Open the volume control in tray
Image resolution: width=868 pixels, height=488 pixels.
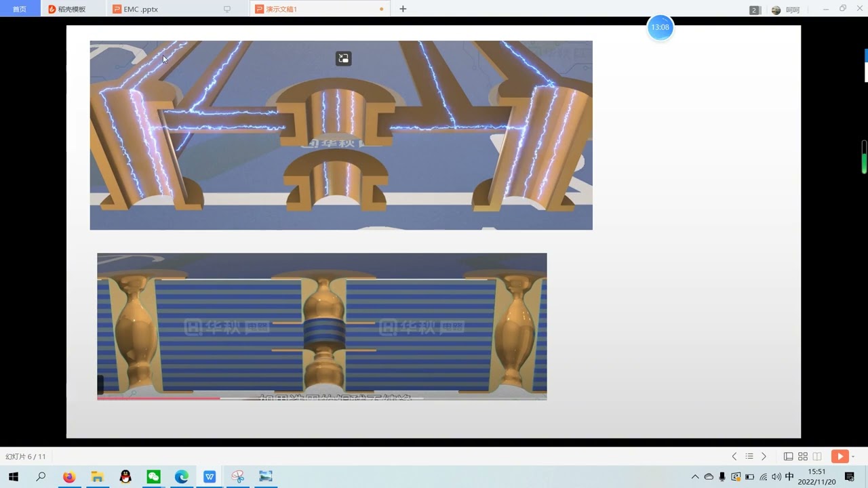776,477
